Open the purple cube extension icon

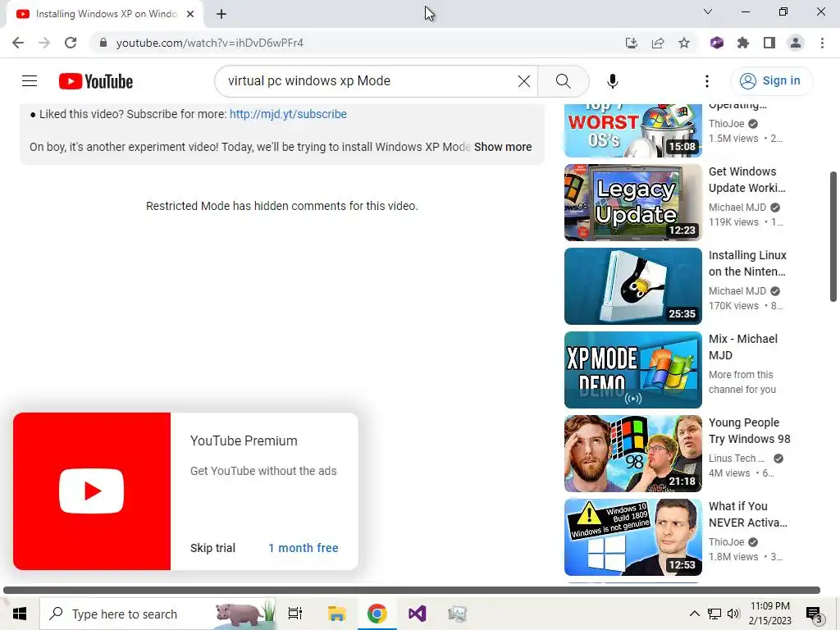click(x=717, y=43)
